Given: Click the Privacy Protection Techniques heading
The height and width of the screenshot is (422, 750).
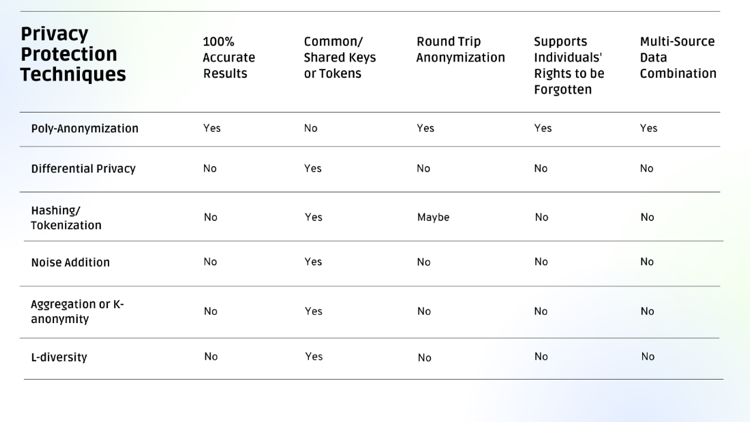Looking at the screenshot, I should pyautogui.click(x=73, y=55).
